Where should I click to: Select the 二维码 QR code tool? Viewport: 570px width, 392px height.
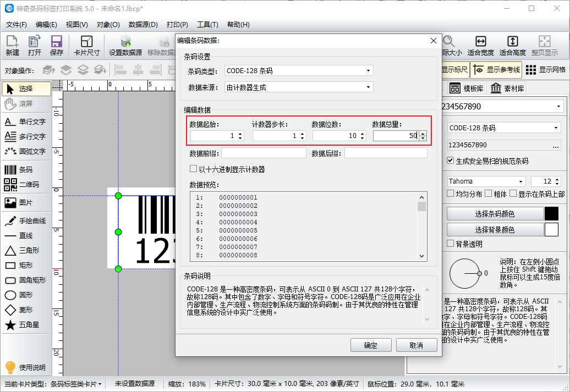click(26, 185)
